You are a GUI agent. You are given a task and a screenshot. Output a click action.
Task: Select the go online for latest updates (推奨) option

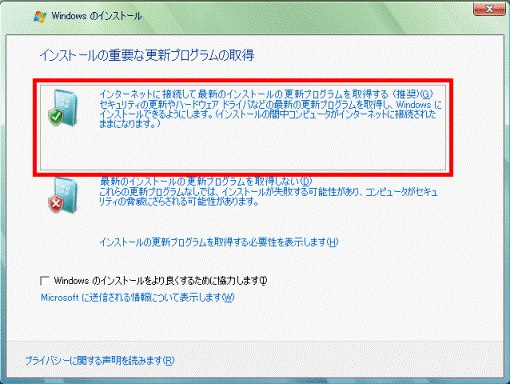243,128
